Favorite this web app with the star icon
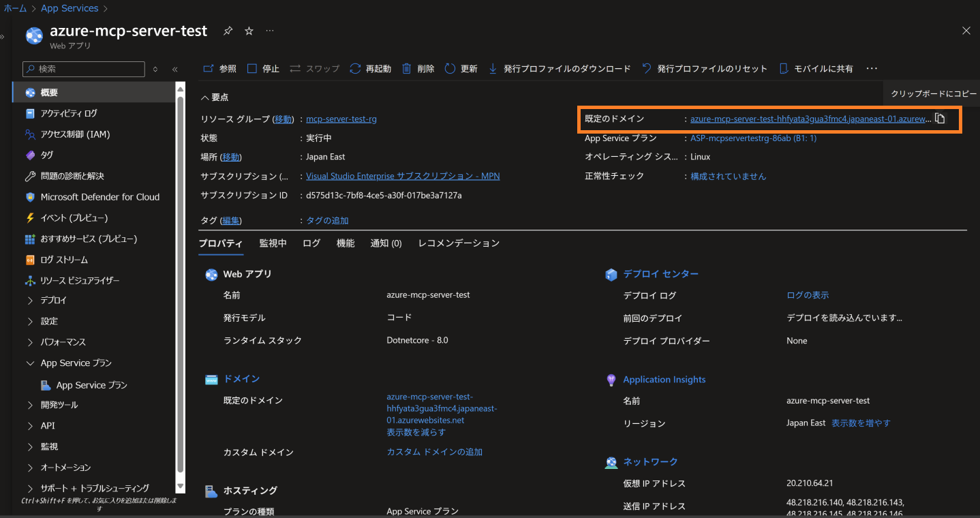This screenshot has width=980, height=518. point(249,31)
